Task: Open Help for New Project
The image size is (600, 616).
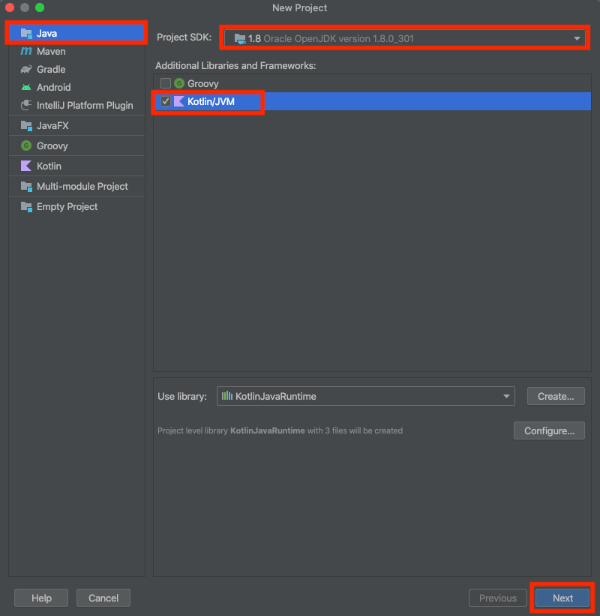Action: [x=41, y=598]
